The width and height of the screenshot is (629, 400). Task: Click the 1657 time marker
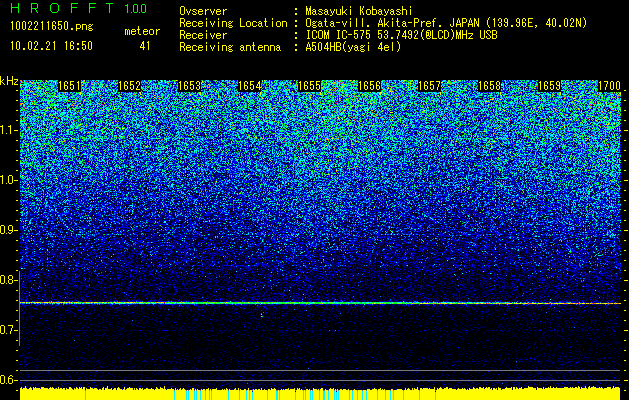(x=430, y=86)
